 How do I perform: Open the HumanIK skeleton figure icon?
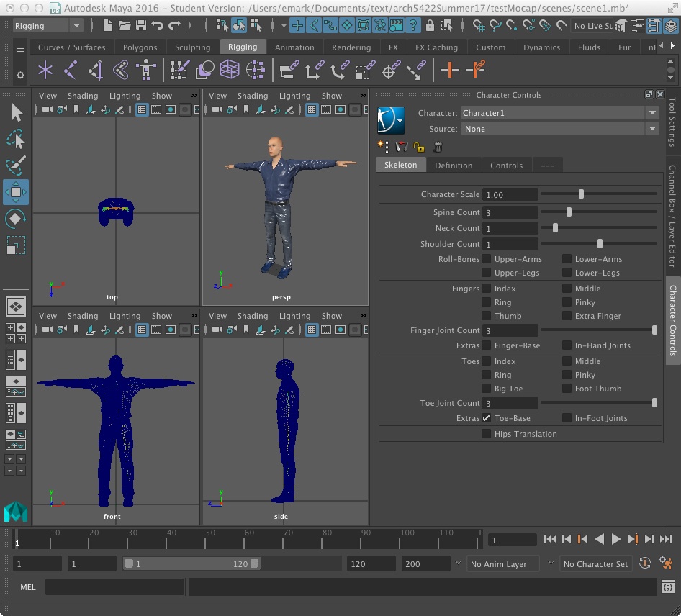(146, 71)
